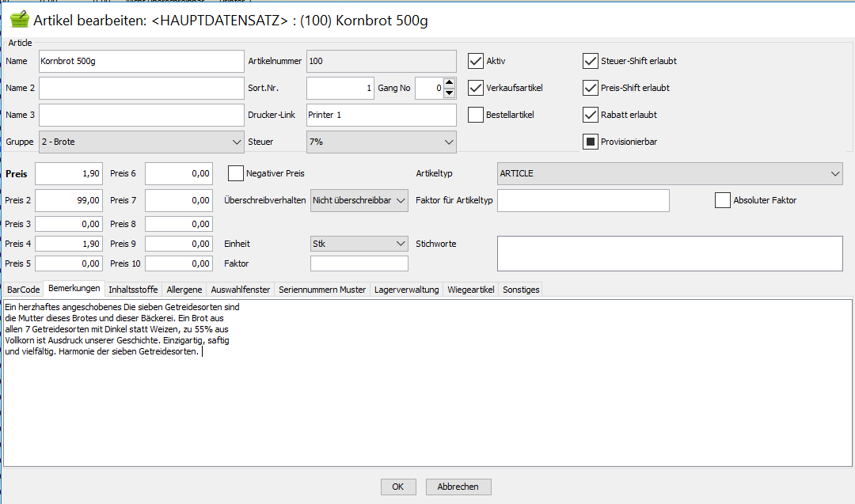Viewport: 855px width, 504px height.
Task: Click the Name field containing Kornbrot 500g
Action: click(x=141, y=61)
